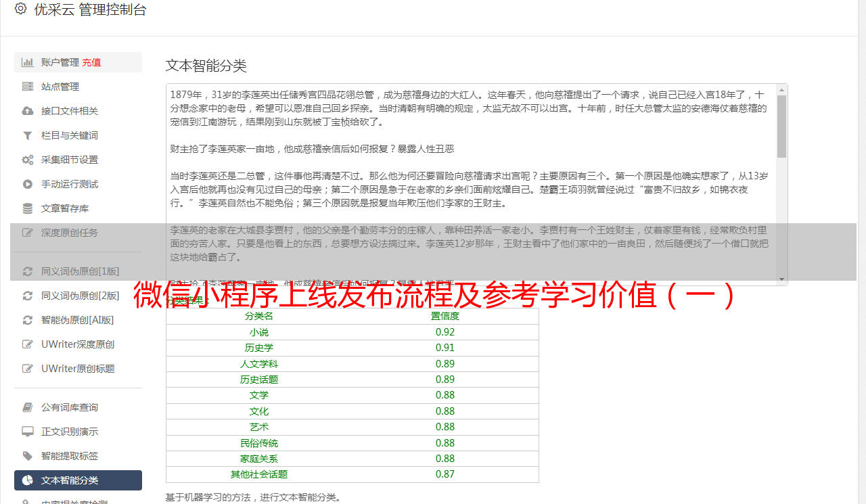This screenshot has width=866, height=504.
Task: Click the text area scrollbar thumb
Action: 781,126
